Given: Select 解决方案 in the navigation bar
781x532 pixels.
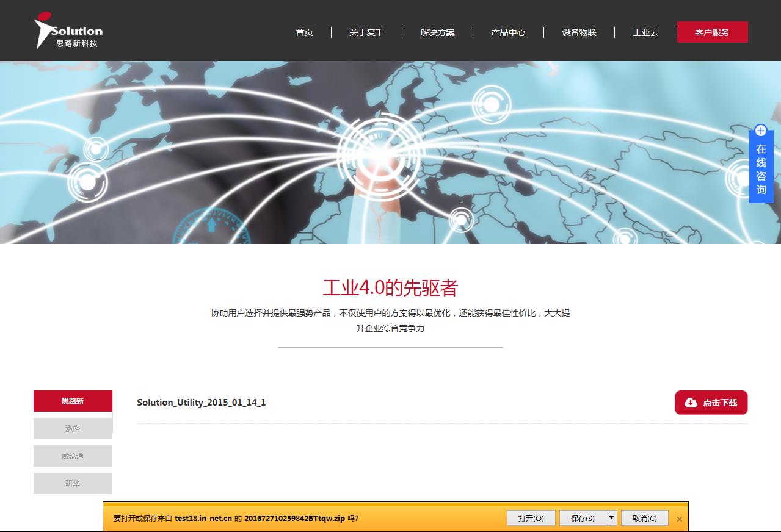Looking at the screenshot, I should (437, 32).
